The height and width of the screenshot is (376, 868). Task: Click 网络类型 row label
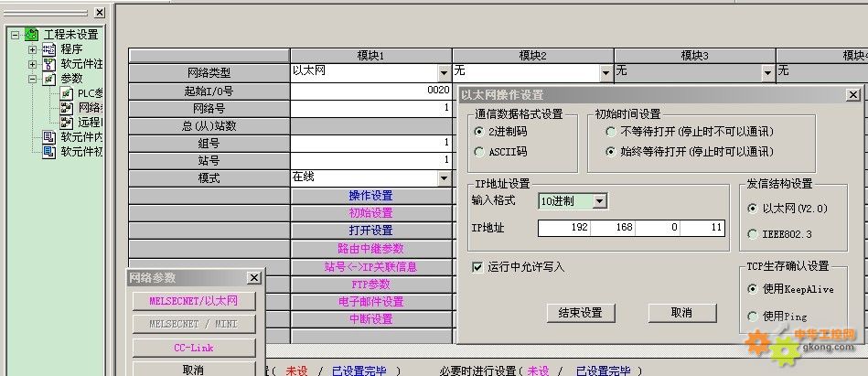click(x=209, y=72)
